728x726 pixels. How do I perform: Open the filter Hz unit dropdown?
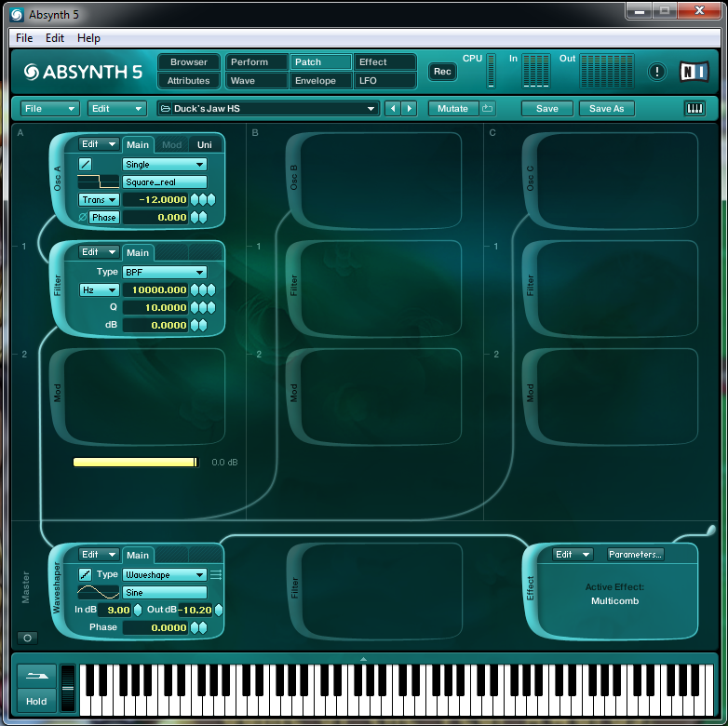(99, 290)
